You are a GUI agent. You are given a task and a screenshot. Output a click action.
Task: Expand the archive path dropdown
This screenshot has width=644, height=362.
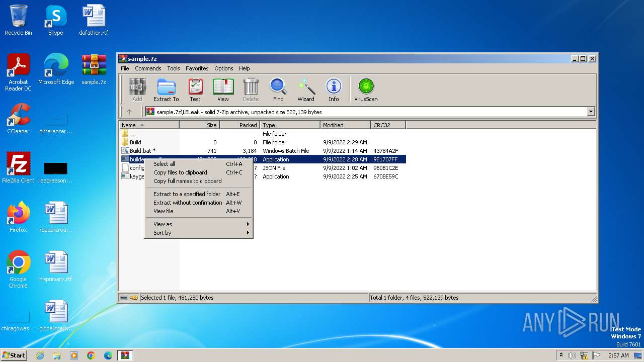click(591, 112)
